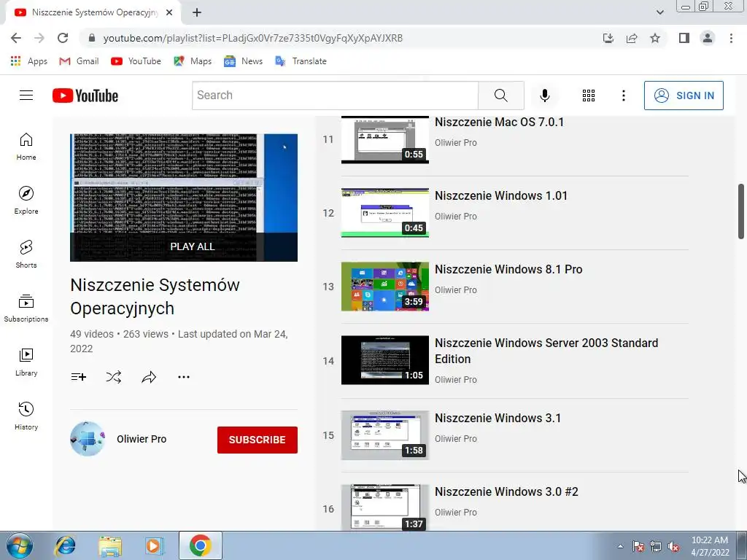Open Maps bookmark
The height and width of the screenshot is (560, 747).
click(193, 61)
